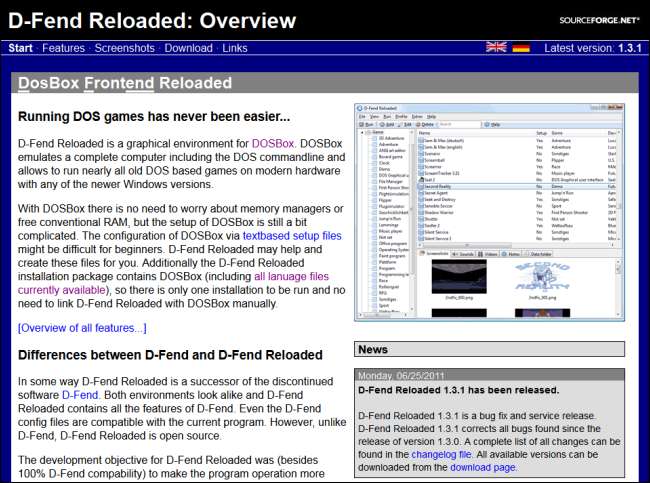Image resolution: width=650 pixels, height=483 pixels.
Task: Follow the DOSBox hyperlink
Action: click(273, 143)
